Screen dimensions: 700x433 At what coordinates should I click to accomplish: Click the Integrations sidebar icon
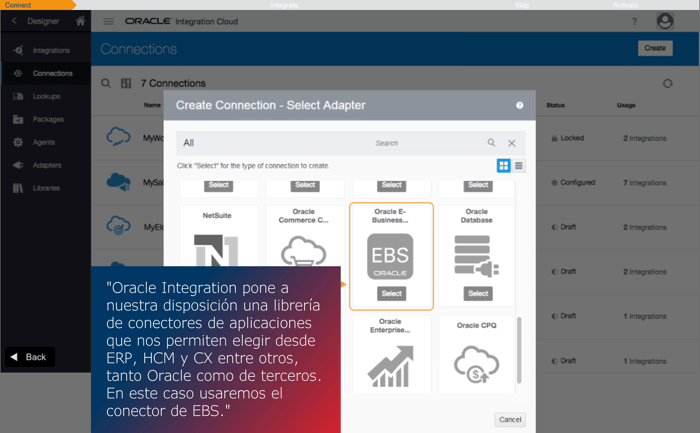click(x=18, y=50)
